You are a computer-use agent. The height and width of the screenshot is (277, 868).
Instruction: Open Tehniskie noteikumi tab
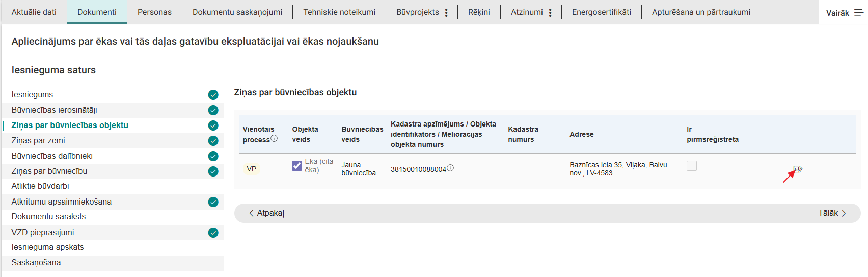(x=339, y=12)
